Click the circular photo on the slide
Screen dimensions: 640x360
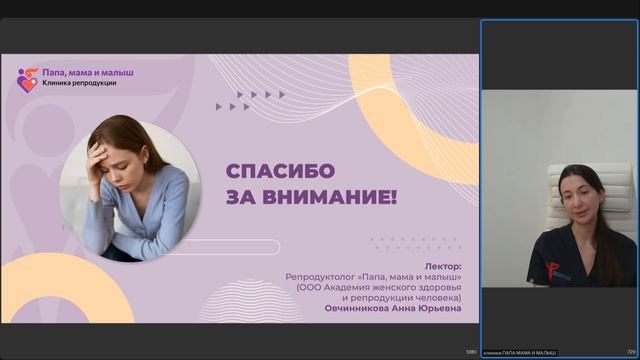coord(130,190)
